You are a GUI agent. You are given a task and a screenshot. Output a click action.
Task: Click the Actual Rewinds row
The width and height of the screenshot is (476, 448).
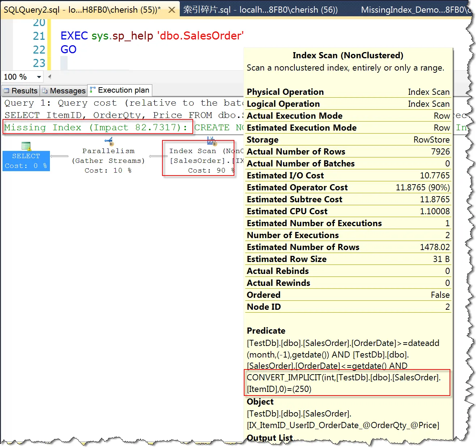point(348,283)
